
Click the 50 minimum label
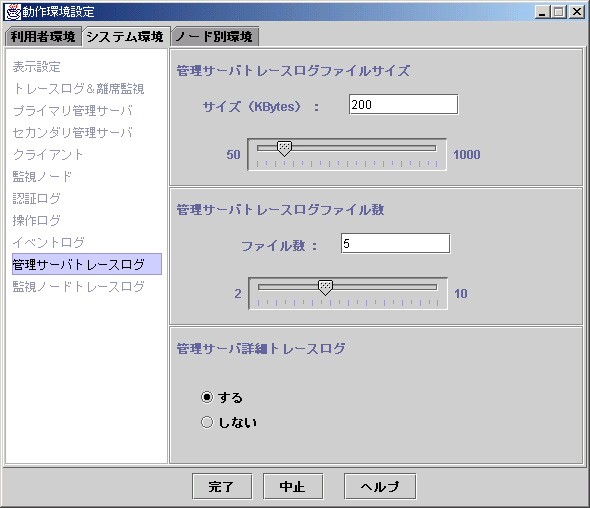pyautogui.click(x=233, y=155)
